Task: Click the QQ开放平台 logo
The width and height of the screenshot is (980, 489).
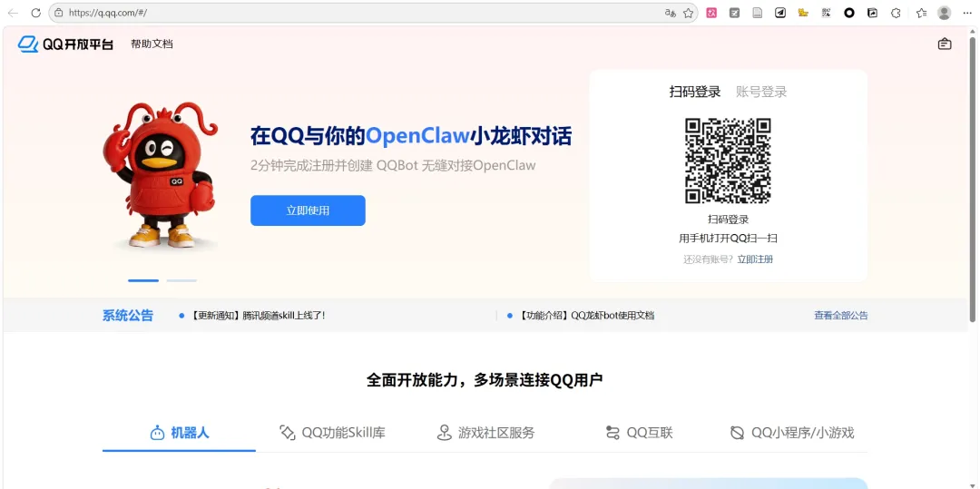Action: click(x=65, y=44)
